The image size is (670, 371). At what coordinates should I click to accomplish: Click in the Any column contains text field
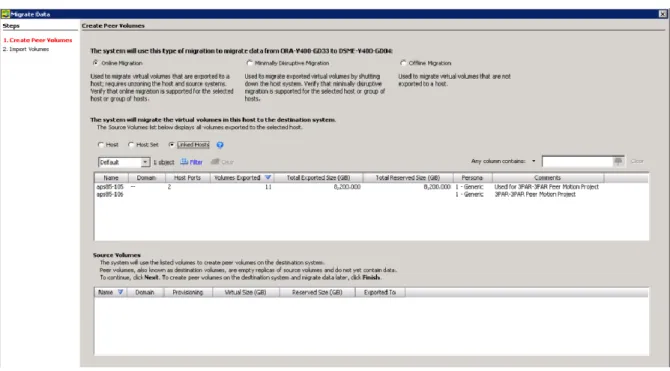(x=578, y=161)
